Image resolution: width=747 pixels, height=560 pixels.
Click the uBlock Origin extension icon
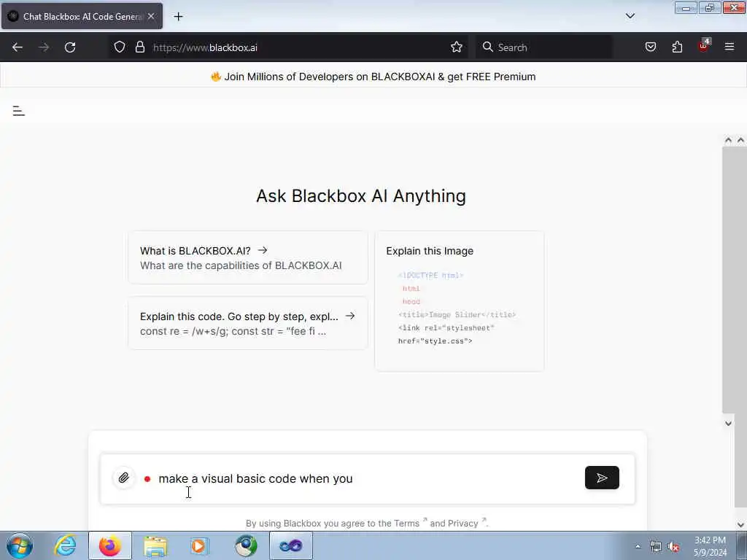[x=704, y=46]
